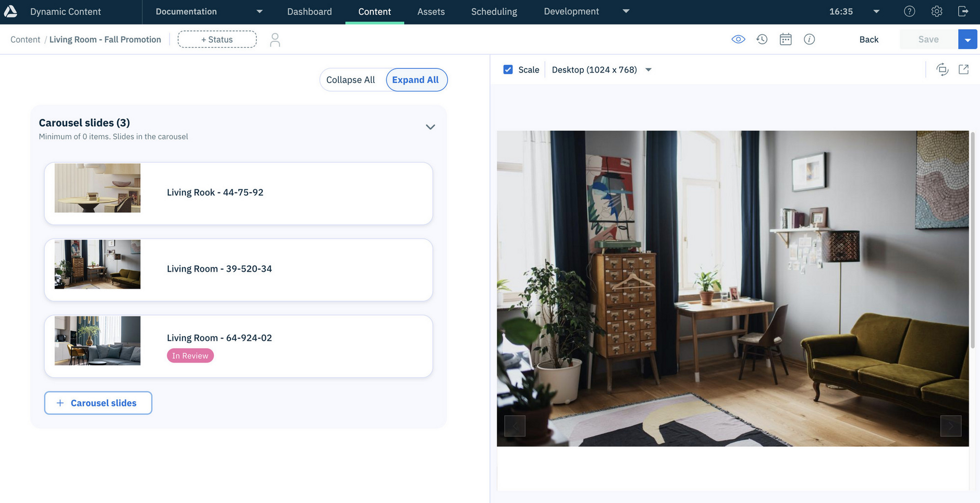Show content info icon

pos(809,39)
